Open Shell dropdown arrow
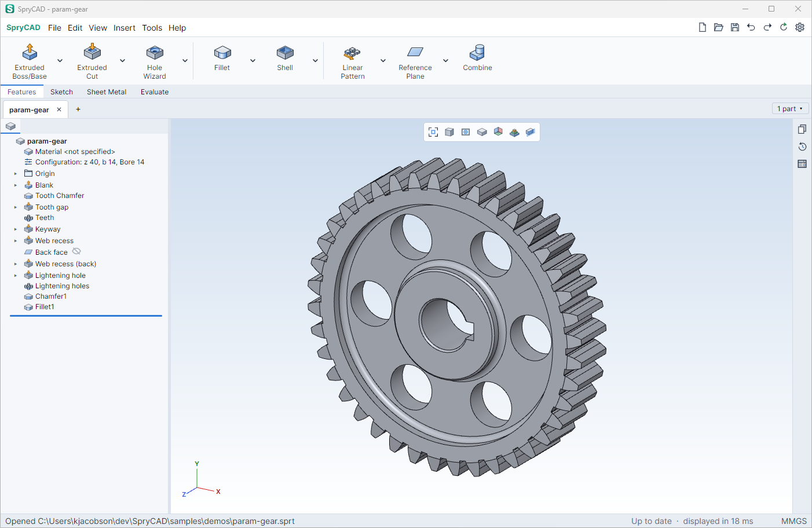The width and height of the screenshot is (812, 528). 315,61
